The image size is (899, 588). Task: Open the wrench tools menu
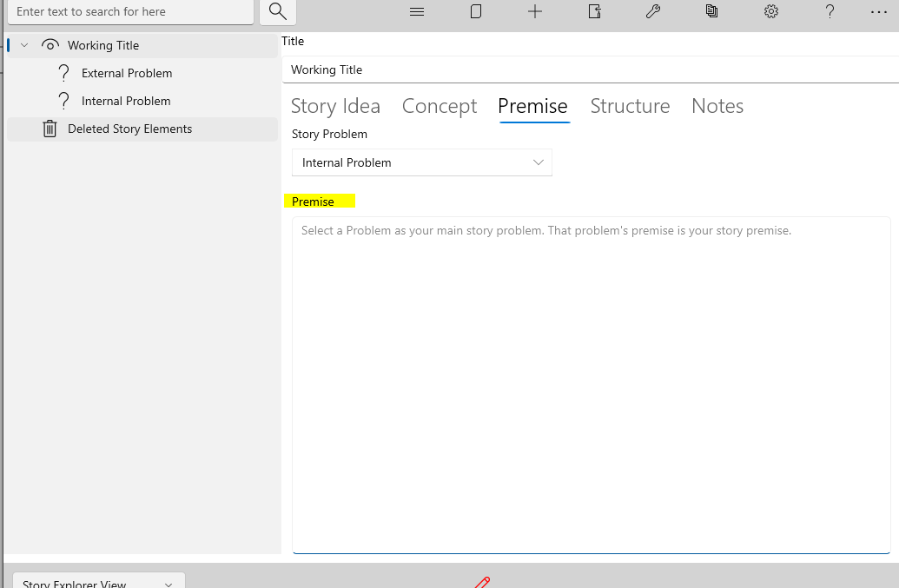(653, 11)
